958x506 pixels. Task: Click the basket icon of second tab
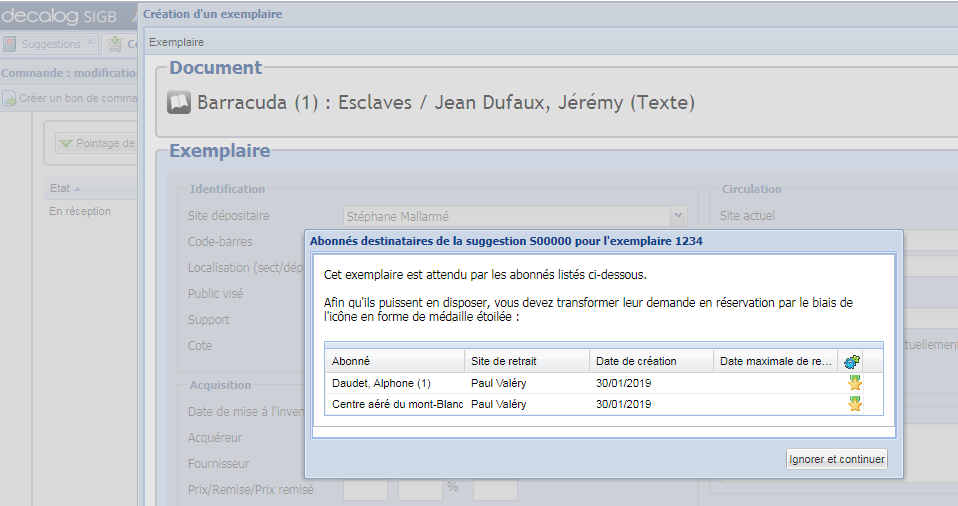(x=114, y=43)
